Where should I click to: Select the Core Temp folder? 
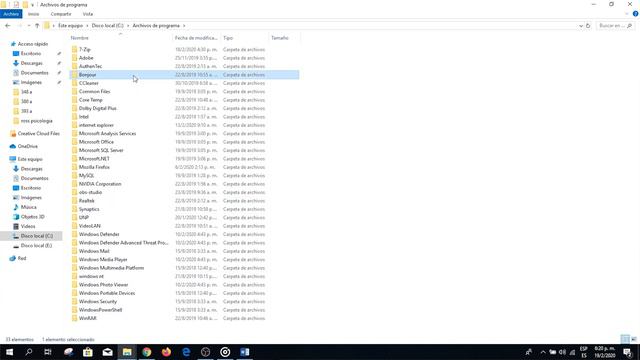point(91,100)
